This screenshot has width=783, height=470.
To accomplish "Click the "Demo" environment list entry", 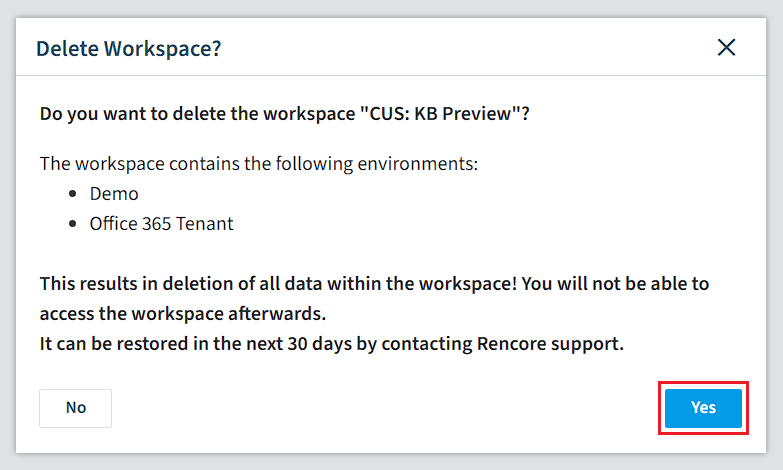I will [114, 194].
